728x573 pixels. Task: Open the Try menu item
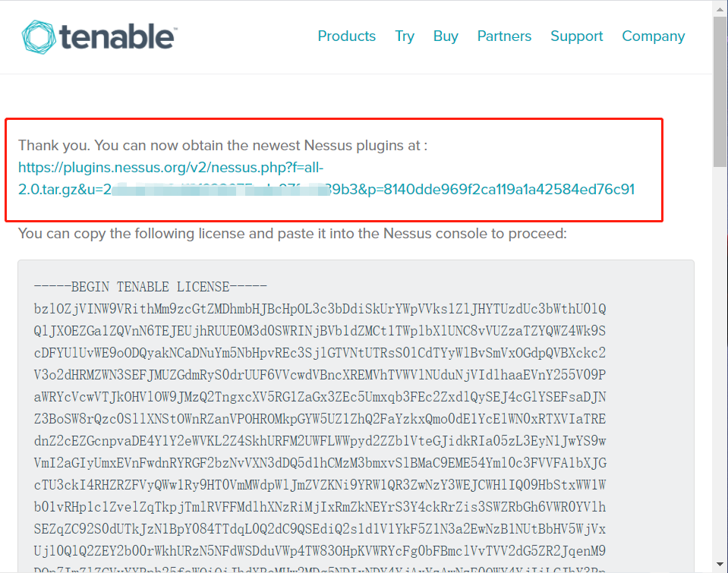[405, 36]
